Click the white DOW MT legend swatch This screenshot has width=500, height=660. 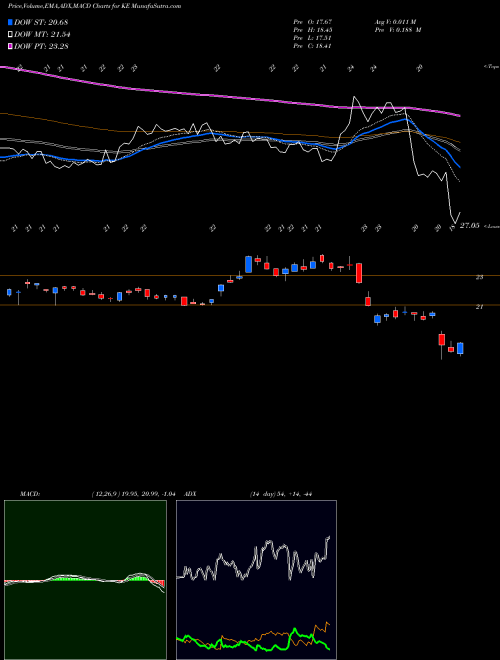coord(11,35)
